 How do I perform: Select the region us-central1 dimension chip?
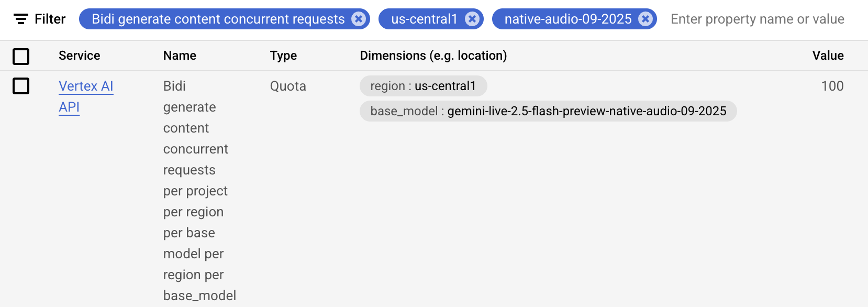[423, 86]
